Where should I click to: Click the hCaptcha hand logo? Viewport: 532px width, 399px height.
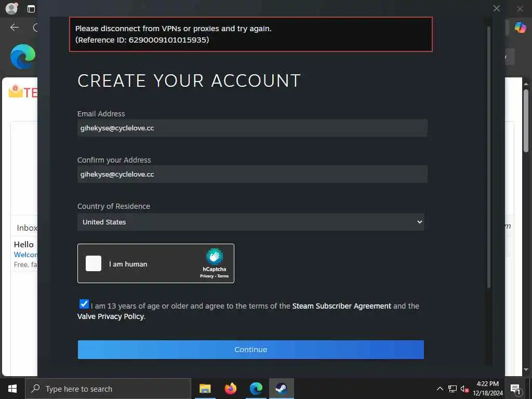(215, 257)
